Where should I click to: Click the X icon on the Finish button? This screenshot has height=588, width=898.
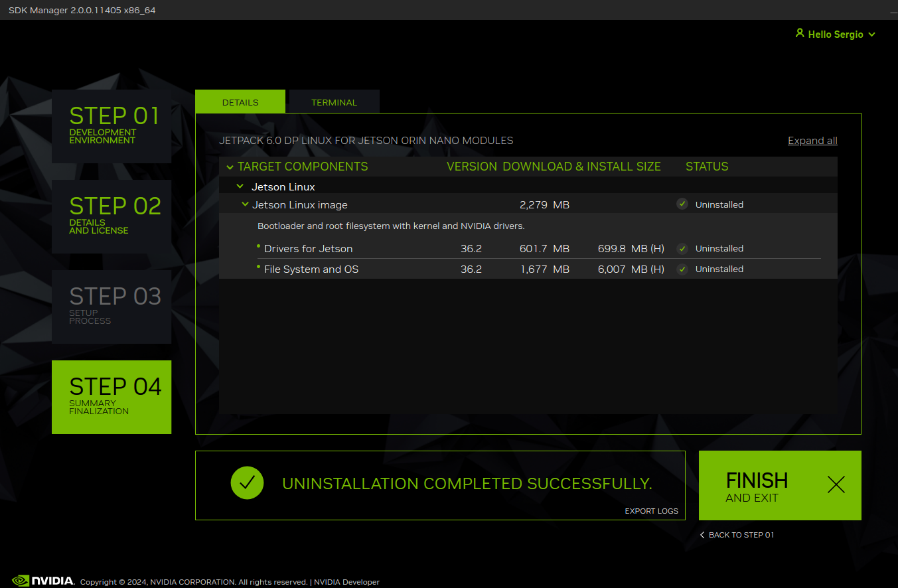click(x=836, y=484)
